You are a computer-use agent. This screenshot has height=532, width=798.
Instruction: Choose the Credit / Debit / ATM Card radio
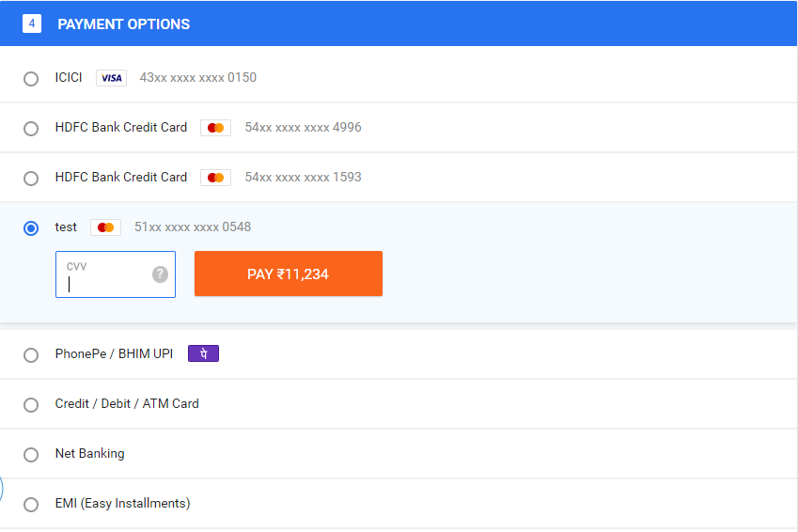pyautogui.click(x=31, y=405)
